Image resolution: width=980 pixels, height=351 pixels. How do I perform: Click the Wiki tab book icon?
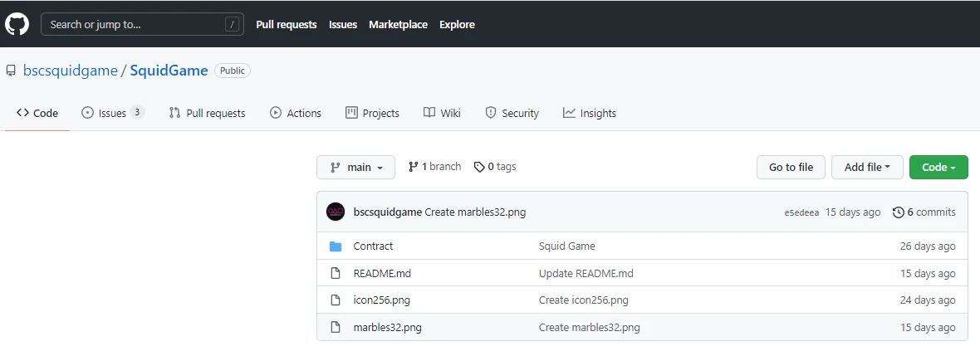click(x=429, y=113)
